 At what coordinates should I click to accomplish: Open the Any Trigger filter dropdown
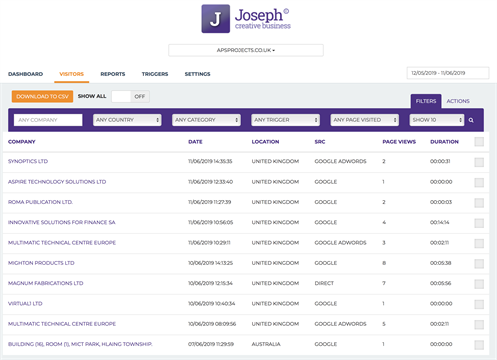(x=285, y=120)
